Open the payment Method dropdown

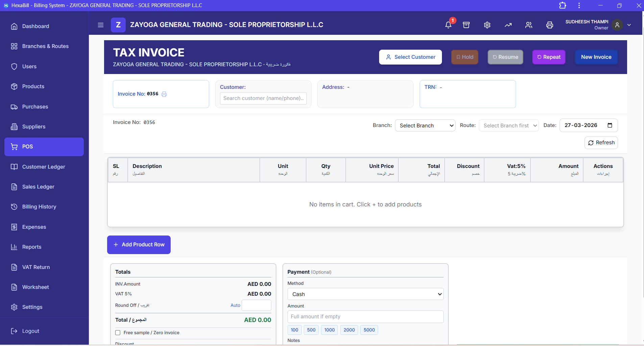(x=365, y=294)
